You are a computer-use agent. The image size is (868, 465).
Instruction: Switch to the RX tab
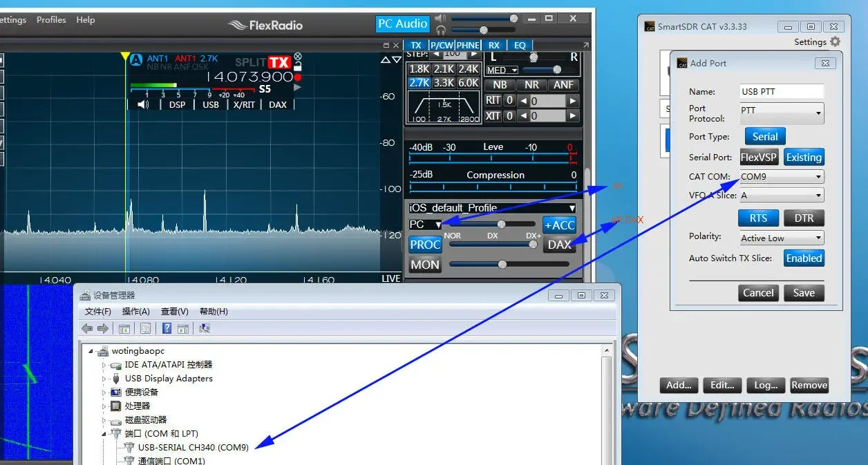[x=493, y=46]
